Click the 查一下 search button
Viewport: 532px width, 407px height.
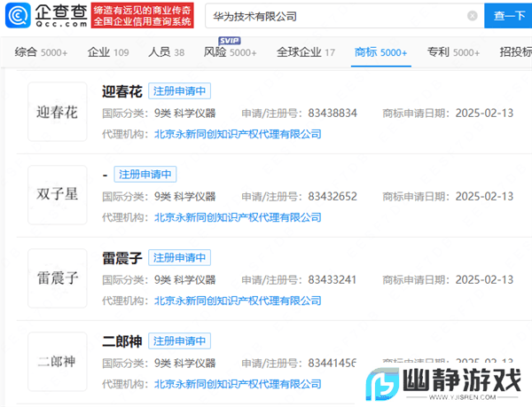508,16
